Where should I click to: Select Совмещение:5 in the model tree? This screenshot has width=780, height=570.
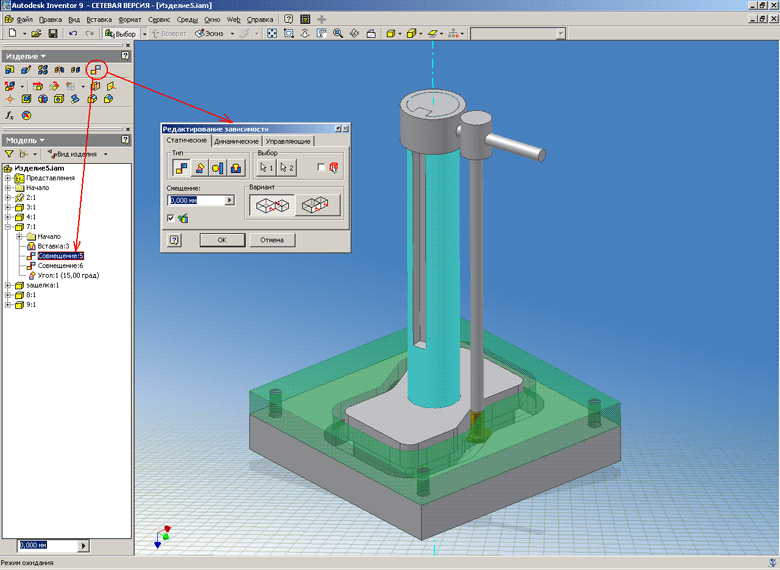pyautogui.click(x=60, y=256)
